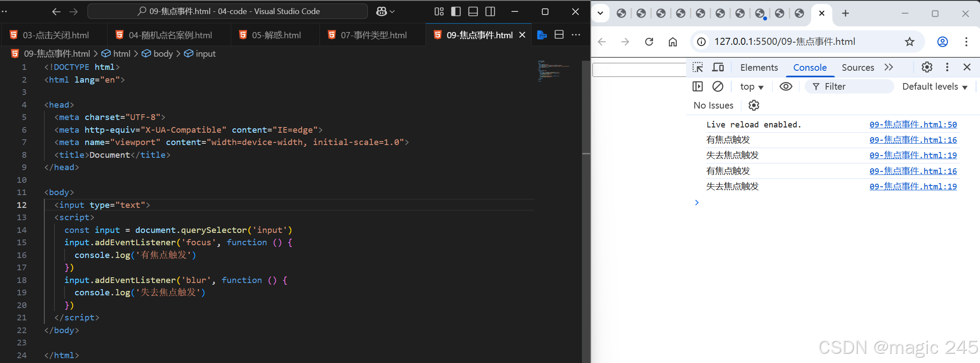Image resolution: width=980 pixels, height=363 pixels.
Task: Toggle the primary side bar in VS Code
Action: (456, 12)
